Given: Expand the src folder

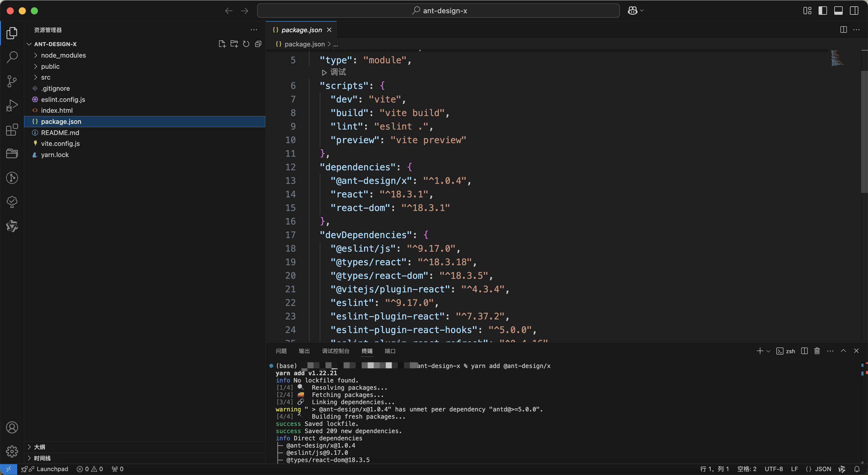Looking at the screenshot, I should [46, 77].
